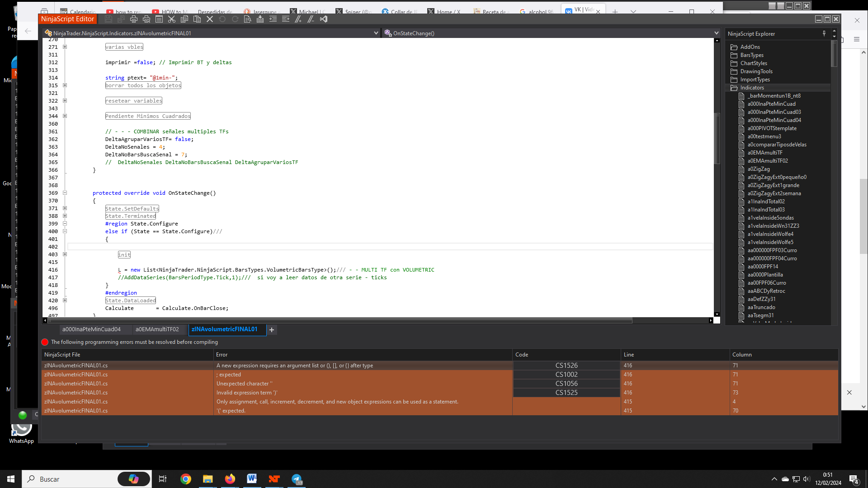Add a new editor tab
Screen dimensions: 868x488
click(272, 330)
